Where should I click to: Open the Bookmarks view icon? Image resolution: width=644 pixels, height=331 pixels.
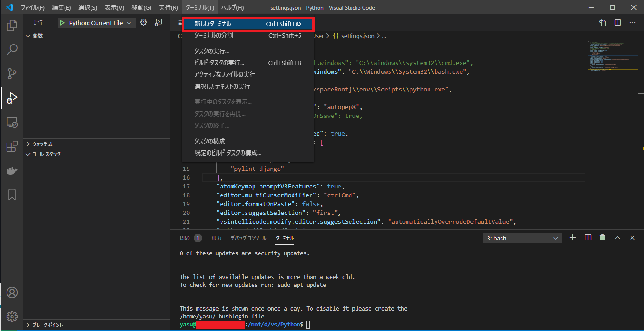click(12, 195)
